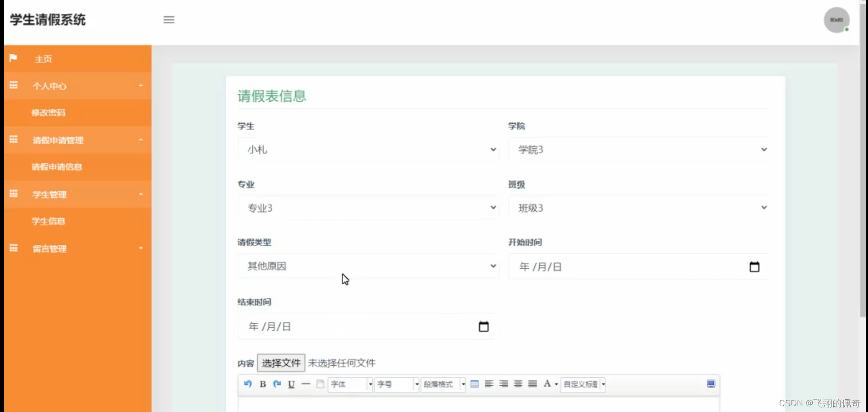The width and height of the screenshot is (868, 412).
Task: Insert horizontal line via editor toolbar
Action: 306,384
